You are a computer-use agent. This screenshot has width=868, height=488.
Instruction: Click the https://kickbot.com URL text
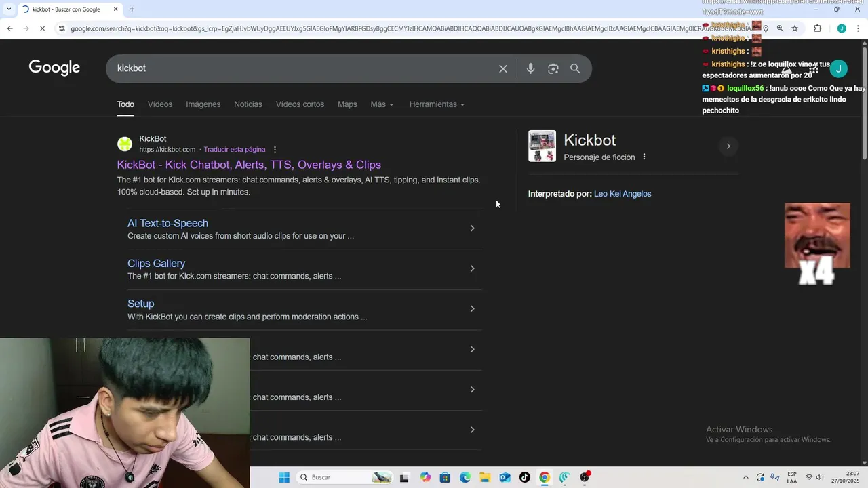[167, 150]
